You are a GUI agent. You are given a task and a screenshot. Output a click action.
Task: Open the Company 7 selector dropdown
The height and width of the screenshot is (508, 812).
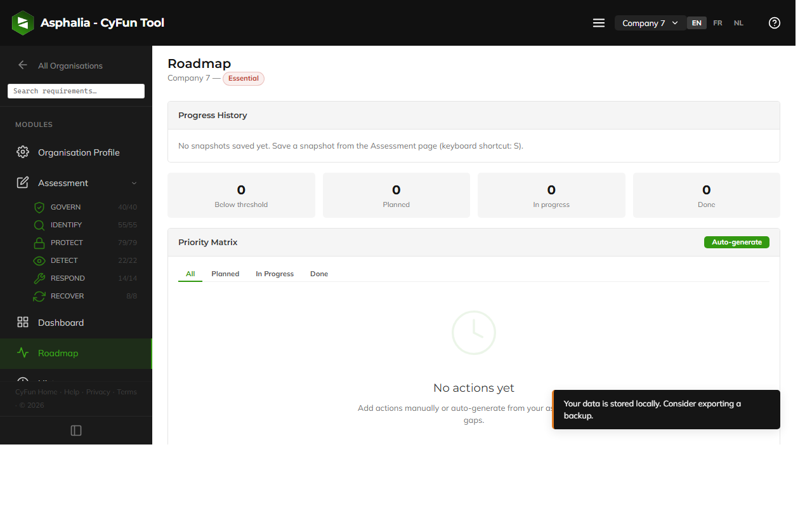coord(650,22)
